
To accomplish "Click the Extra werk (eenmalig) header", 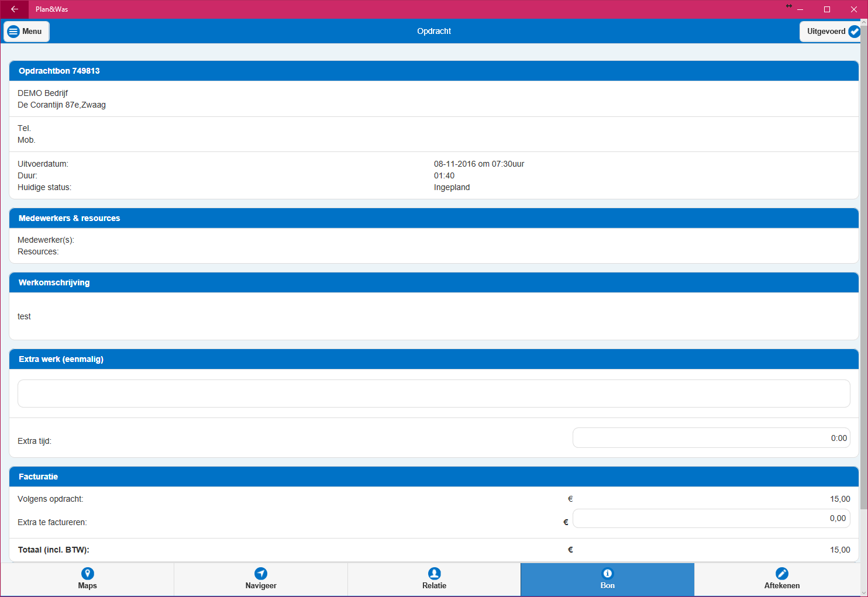I will 434,359.
